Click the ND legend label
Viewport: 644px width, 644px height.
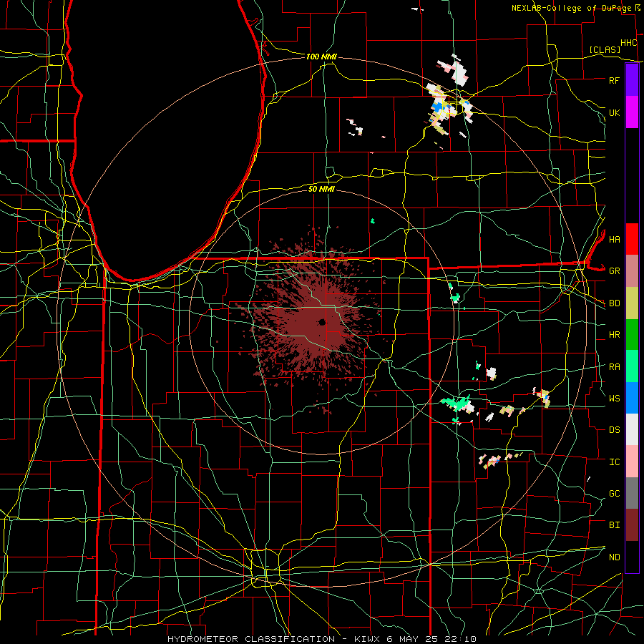click(x=614, y=557)
